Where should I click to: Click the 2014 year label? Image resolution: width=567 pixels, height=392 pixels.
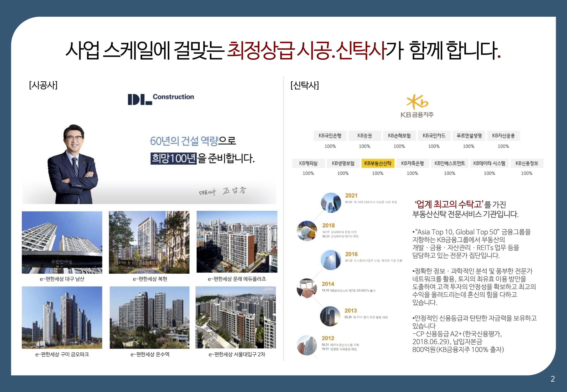[328, 284]
